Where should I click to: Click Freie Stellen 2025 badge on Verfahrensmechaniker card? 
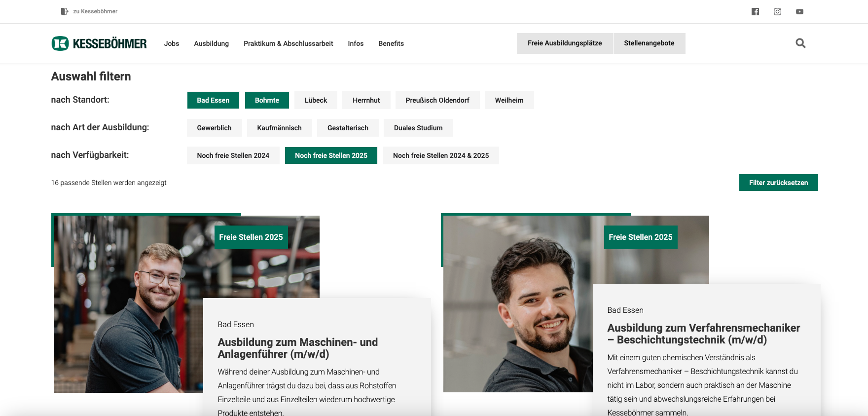tap(641, 237)
